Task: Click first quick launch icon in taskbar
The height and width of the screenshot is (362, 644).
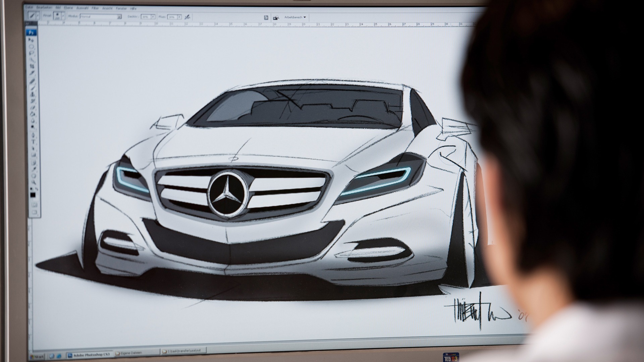Action: coord(51,355)
